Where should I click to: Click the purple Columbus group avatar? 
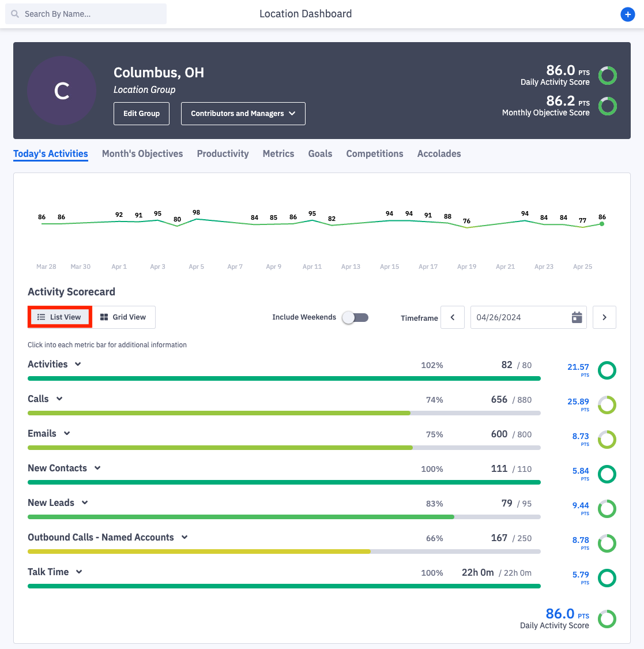62,91
